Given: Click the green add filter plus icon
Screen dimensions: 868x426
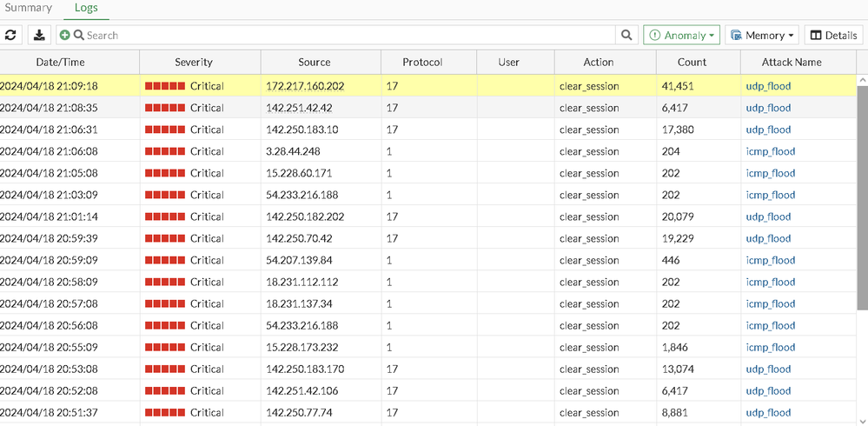Looking at the screenshot, I should click(65, 36).
